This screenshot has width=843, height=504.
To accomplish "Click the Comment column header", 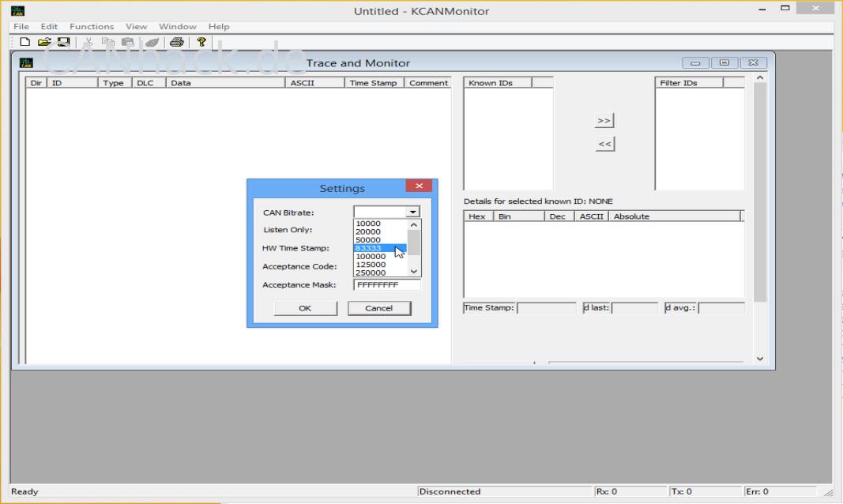I will pyautogui.click(x=428, y=83).
